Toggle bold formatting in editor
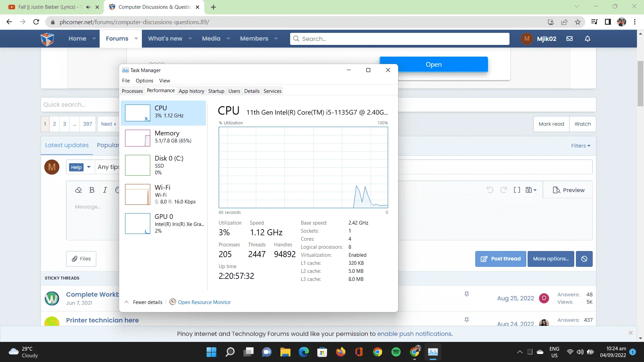 (92, 190)
